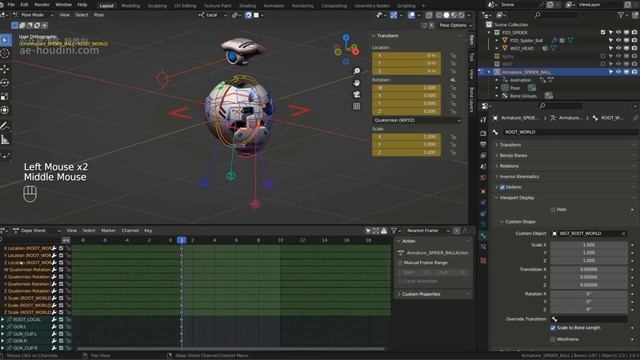Open the Local transform orientation dropdown
Image resolution: width=640 pixels, height=360 pixels.
213,15
